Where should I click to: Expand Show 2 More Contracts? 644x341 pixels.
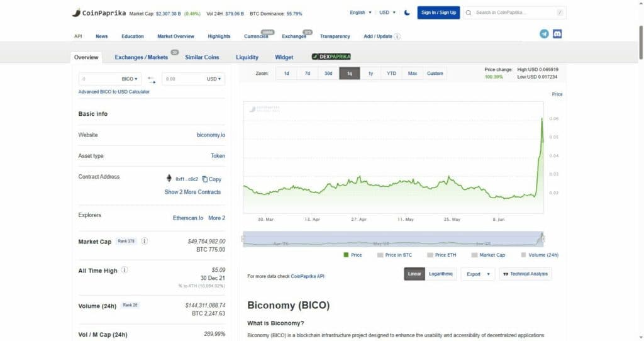pyautogui.click(x=192, y=192)
